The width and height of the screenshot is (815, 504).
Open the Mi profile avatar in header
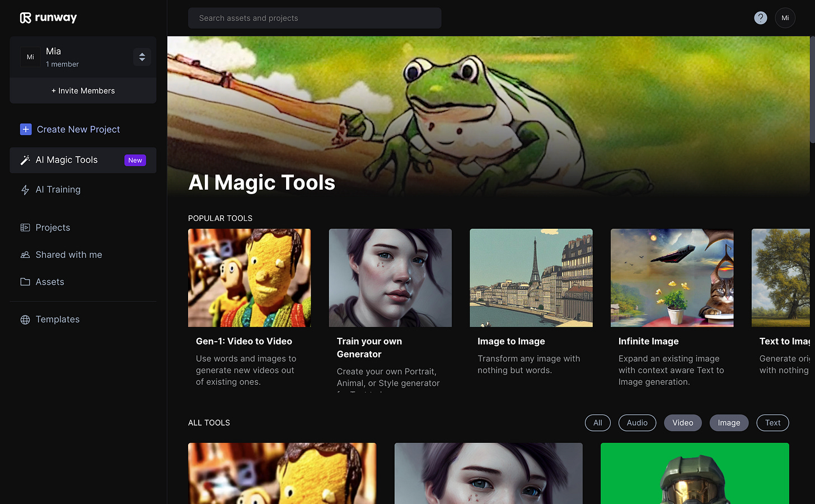785,18
